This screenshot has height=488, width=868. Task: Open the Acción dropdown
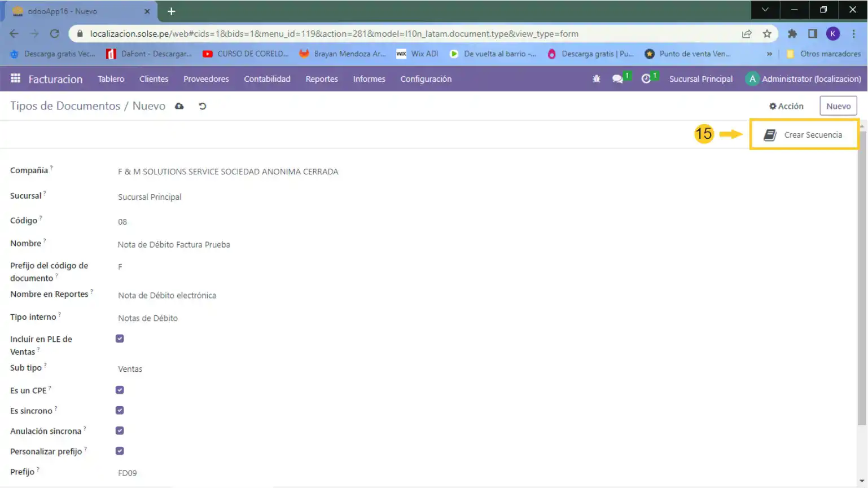tap(786, 106)
